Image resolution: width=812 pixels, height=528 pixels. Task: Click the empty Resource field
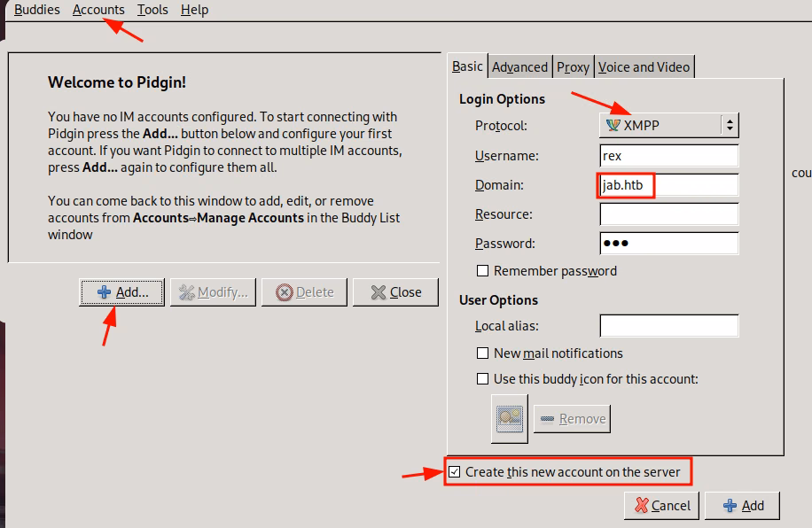click(x=669, y=214)
